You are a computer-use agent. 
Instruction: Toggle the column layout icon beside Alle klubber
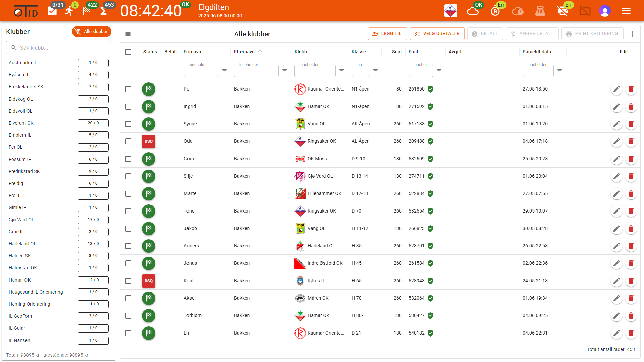pyautogui.click(x=128, y=34)
